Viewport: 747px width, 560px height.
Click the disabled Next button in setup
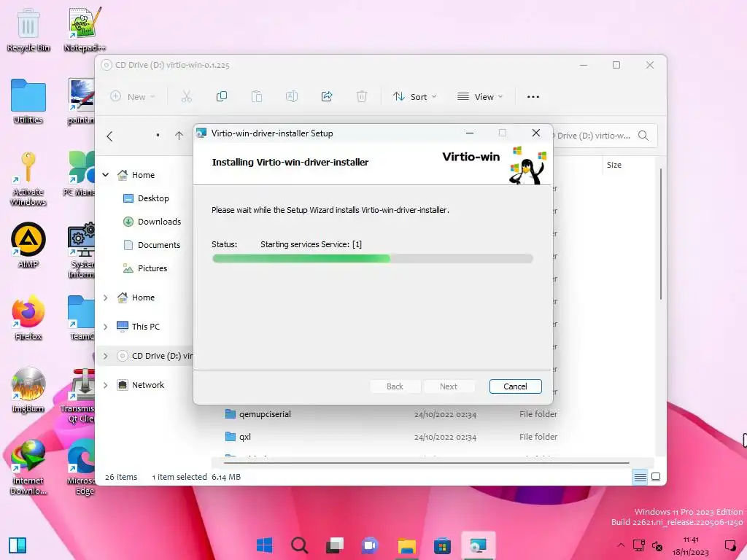coord(449,386)
